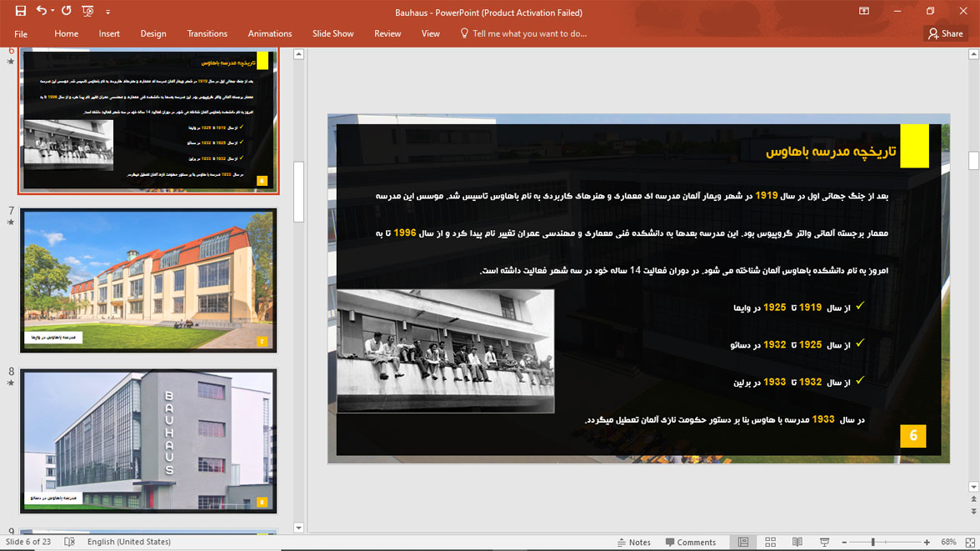980x551 pixels.
Task: Click thumbnail pane scroll down arrow
Action: tap(298, 528)
